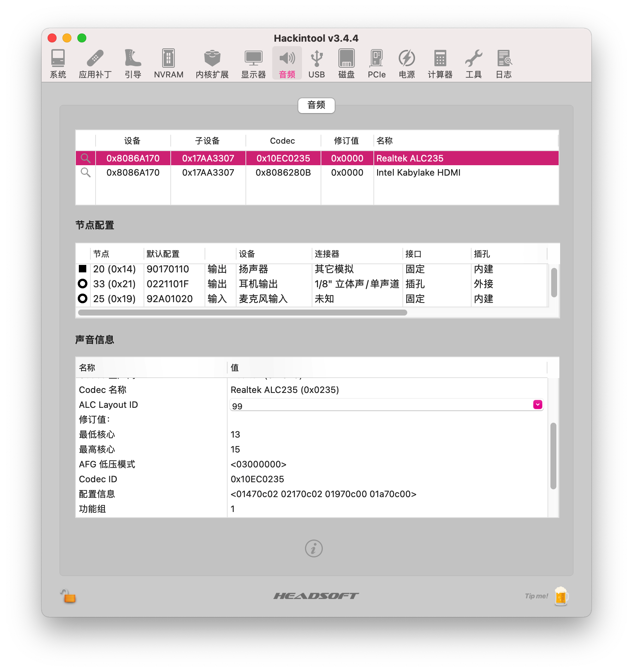The image size is (633, 672).
Task: Sort by the 子设备 column header
Action: 208,141
